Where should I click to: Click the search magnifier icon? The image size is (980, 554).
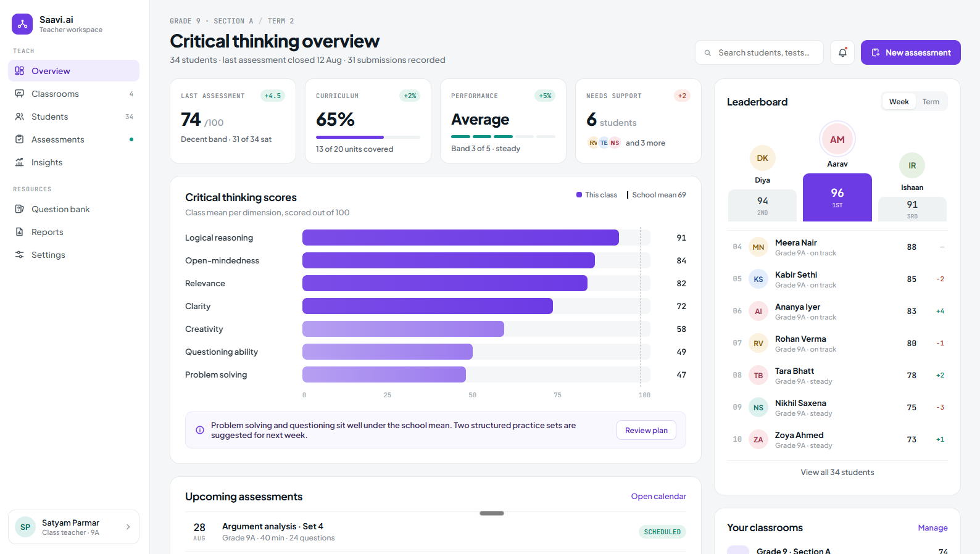[x=708, y=53]
